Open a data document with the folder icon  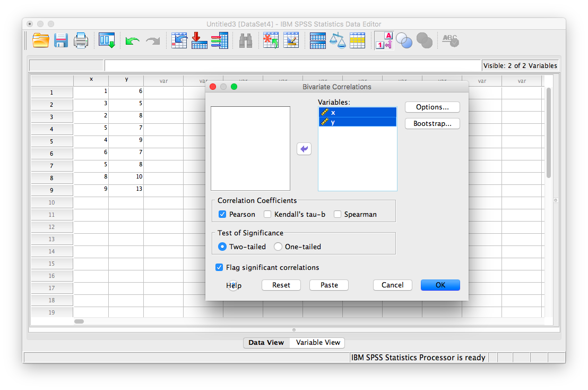click(40, 40)
